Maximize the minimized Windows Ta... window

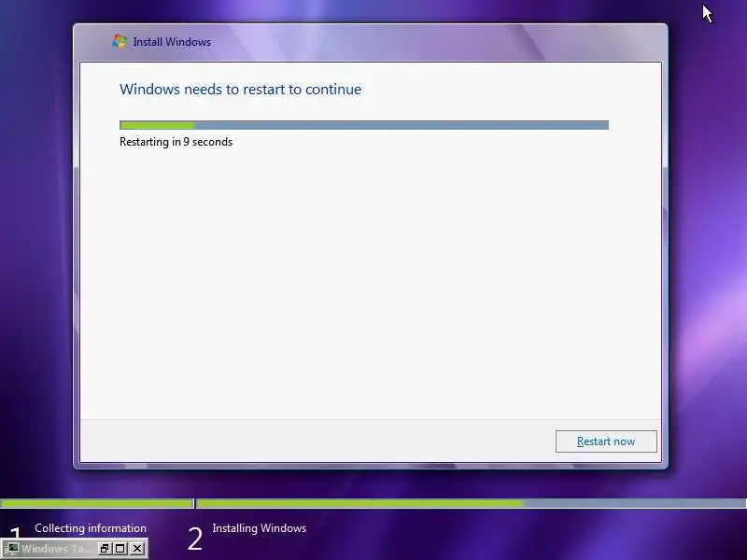point(120,549)
